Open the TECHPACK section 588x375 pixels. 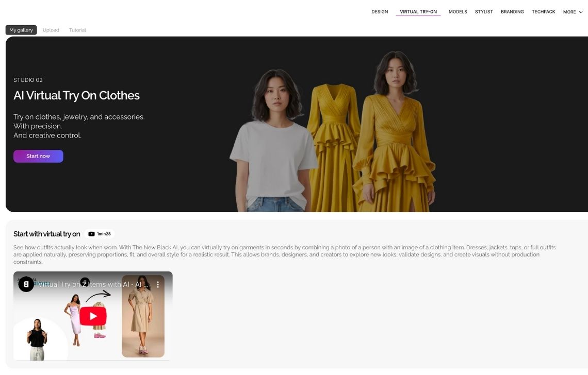coord(543,12)
